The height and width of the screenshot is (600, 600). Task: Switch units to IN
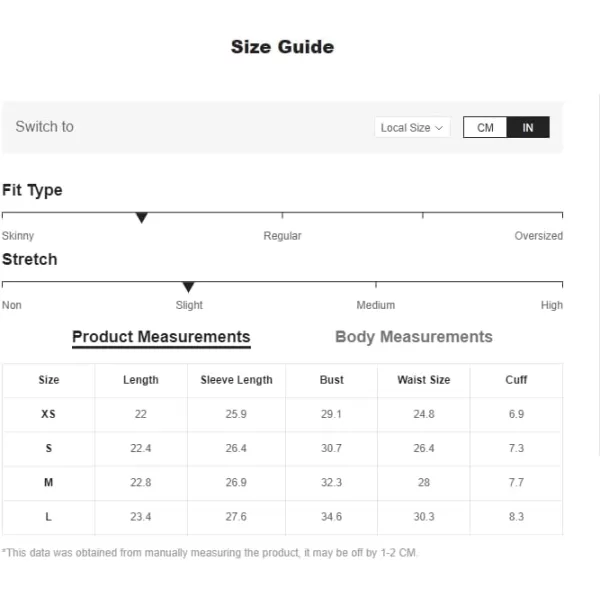(528, 127)
